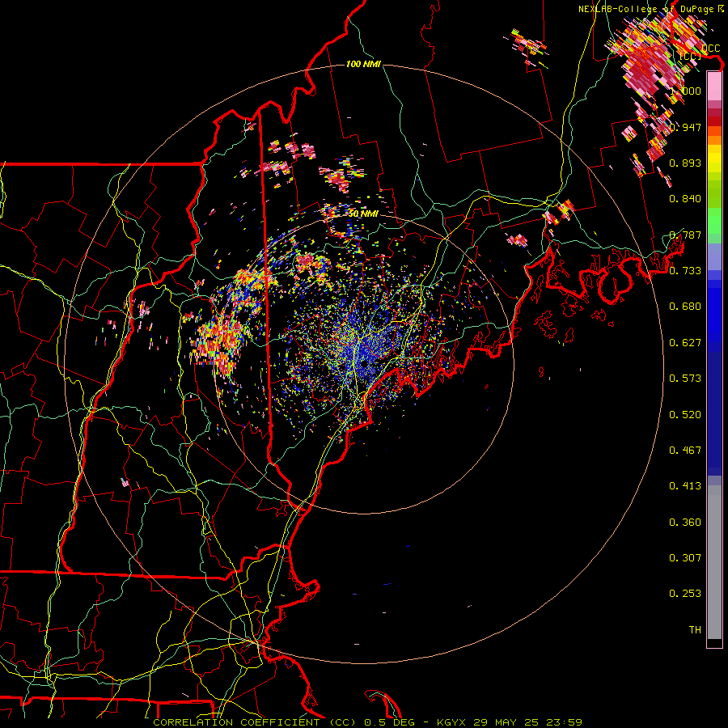Pick the bright green color scale segment
Screen dimensions: 728x728
[714, 221]
